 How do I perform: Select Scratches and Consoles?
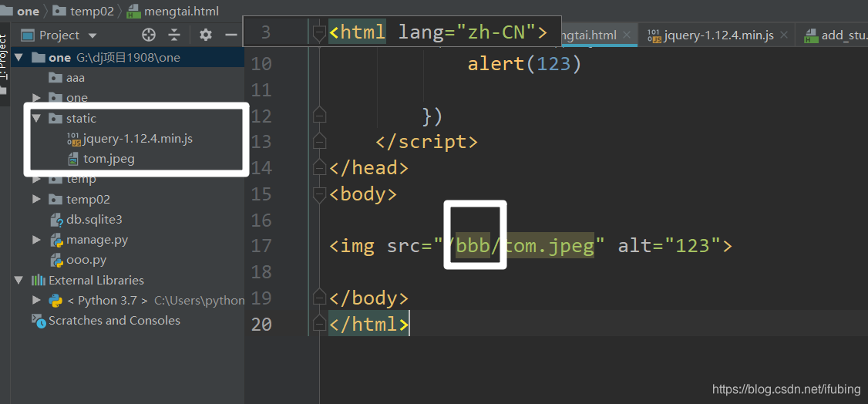point(114,321)
